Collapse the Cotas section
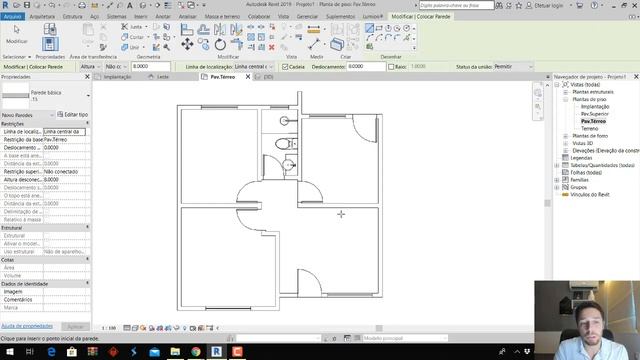Screen dimensions: 640x360 87,260
